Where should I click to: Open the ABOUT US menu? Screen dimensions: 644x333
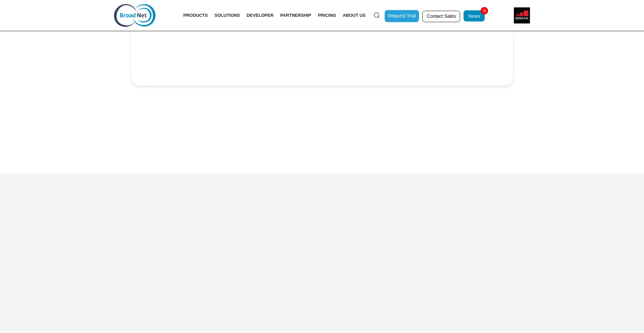coord(354,15)
